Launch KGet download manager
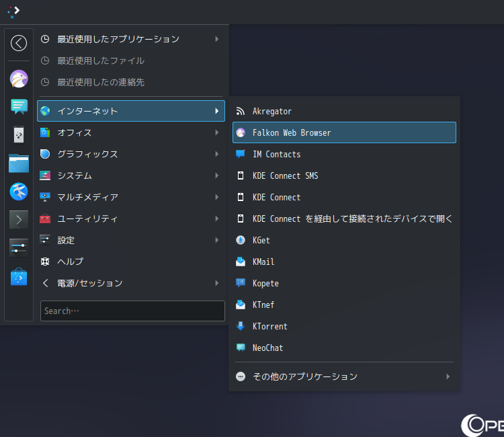The height and width of the screenshot is (437, 504). pos(344,240)
